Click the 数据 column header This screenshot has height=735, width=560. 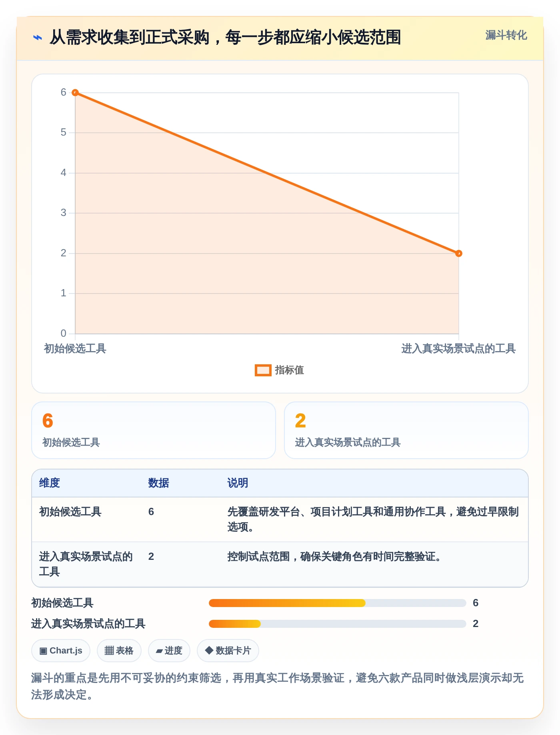(158, 483)
